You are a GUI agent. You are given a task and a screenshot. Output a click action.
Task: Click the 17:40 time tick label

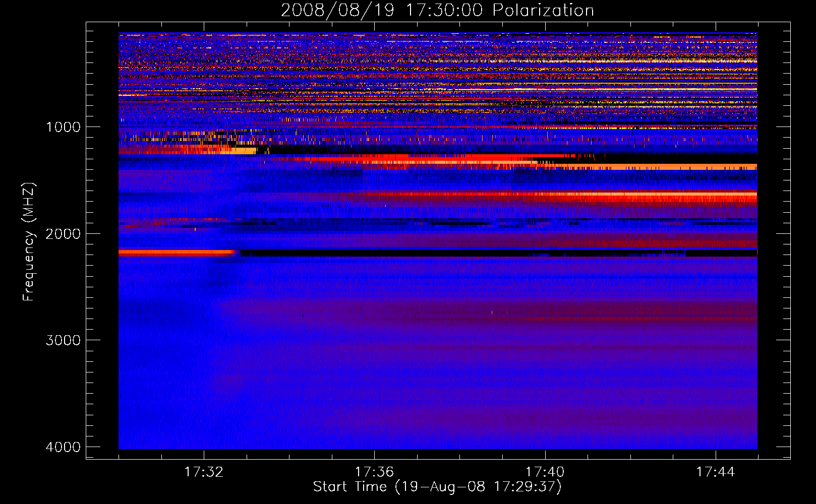point(545,472)
